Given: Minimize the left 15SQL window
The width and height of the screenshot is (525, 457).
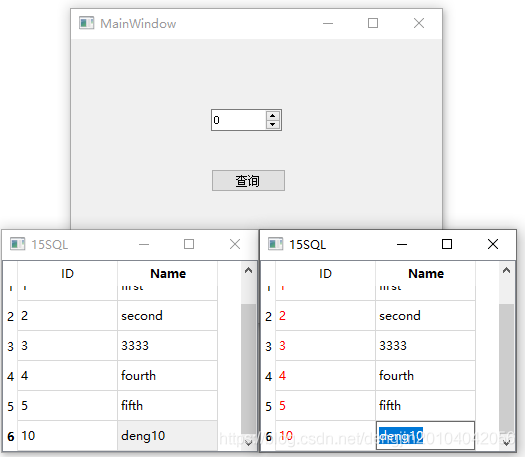Looking at the screenshot, I should (144, 244).
